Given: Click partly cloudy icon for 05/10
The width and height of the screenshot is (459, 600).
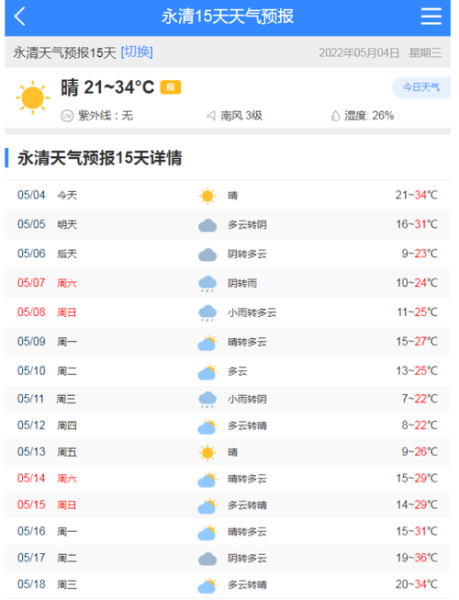Looking at the screenshot, I should tap(207, 372).
